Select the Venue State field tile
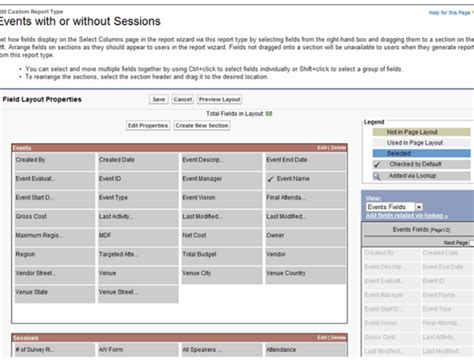 55,294
